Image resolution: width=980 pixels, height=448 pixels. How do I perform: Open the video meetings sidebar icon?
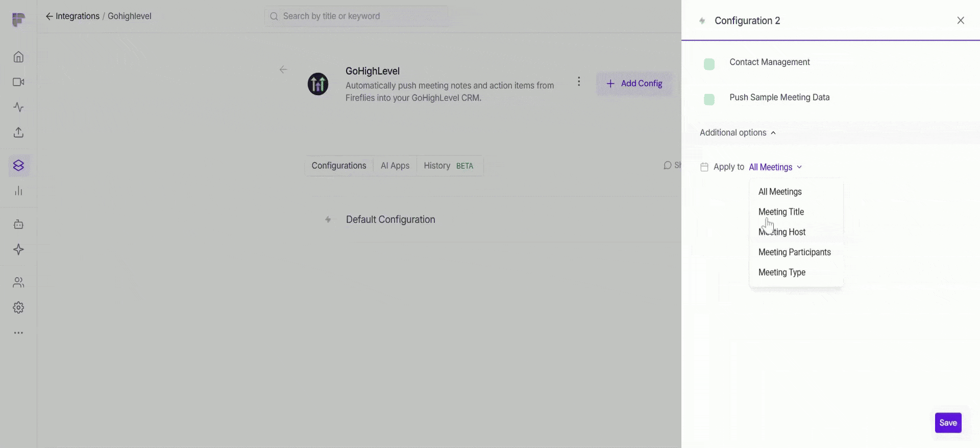pos(18,82)
